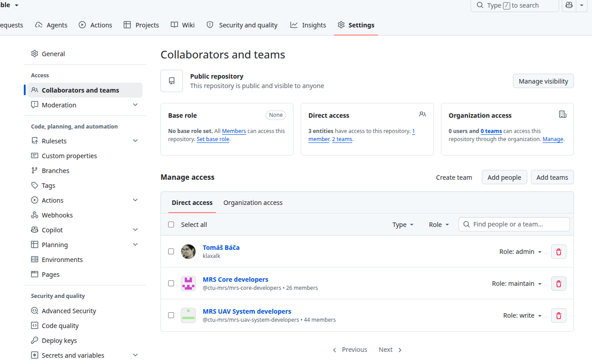
Task: Remove MRS Core developers via trash icon
Action: pyautogui.click(x=559, y=284)
